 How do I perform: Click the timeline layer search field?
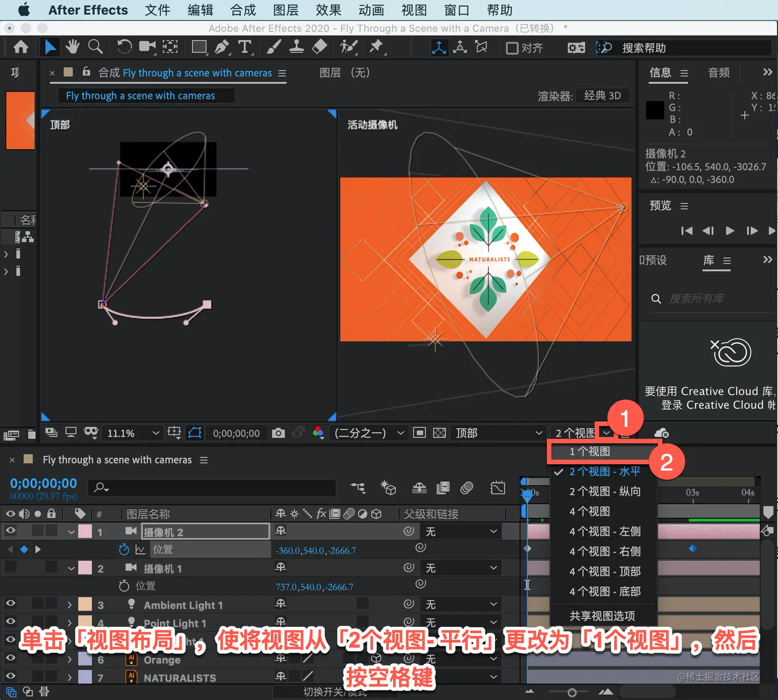pyautogui.click(x=212, y=487)
